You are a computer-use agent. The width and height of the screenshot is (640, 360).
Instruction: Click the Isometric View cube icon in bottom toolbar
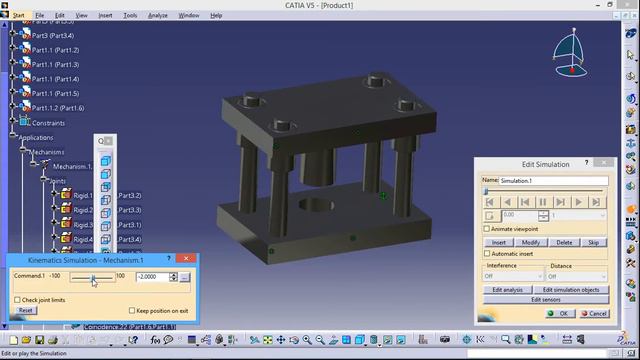[360, 340]
